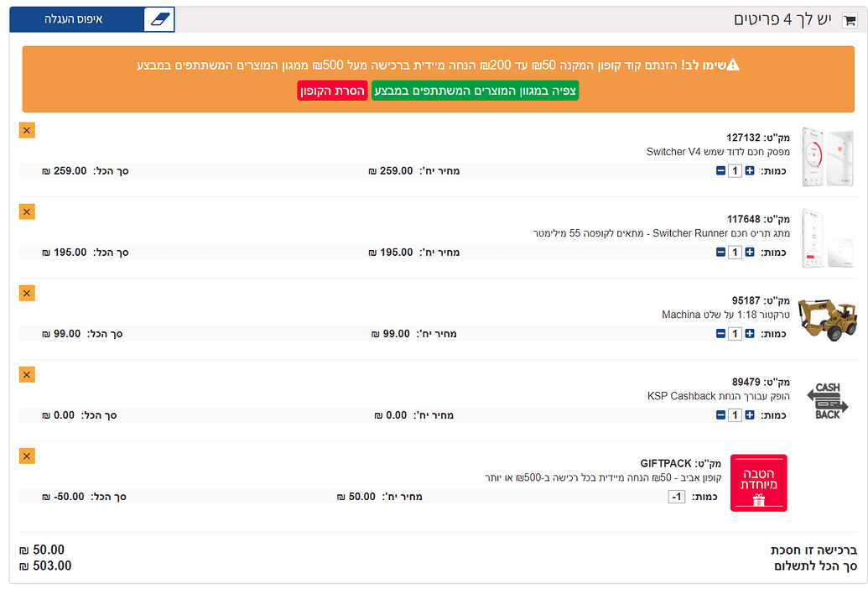Click SKU number 117648
Image resolution: width=868 pixels, height=589 pixels.
(743, 219)
